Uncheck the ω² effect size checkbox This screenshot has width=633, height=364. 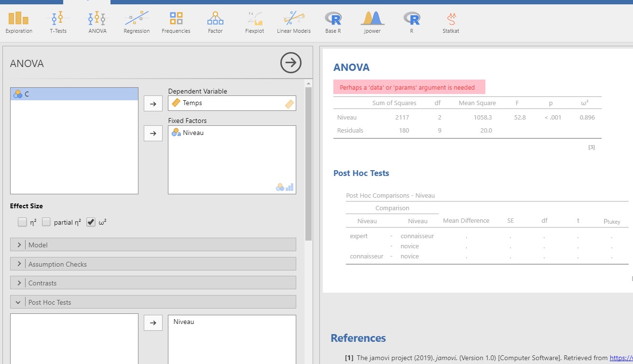click(x=91, y=222)
